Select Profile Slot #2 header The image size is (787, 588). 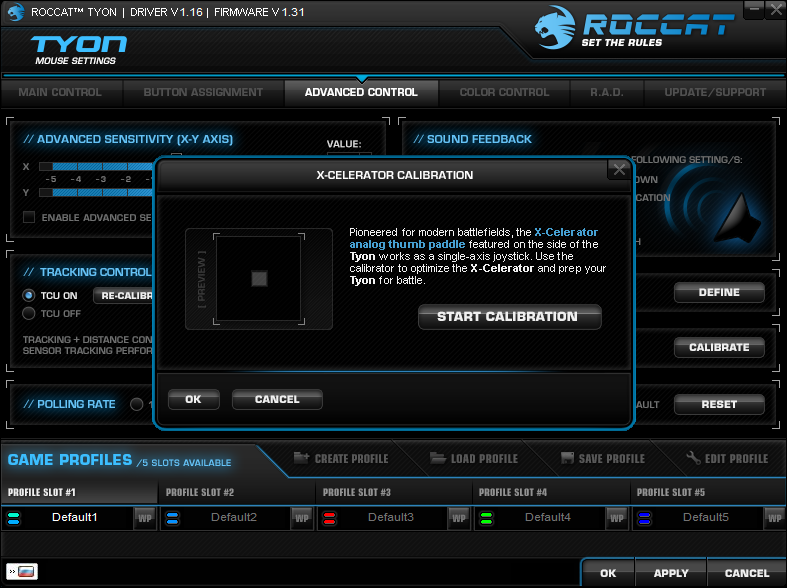pos(236,493)
